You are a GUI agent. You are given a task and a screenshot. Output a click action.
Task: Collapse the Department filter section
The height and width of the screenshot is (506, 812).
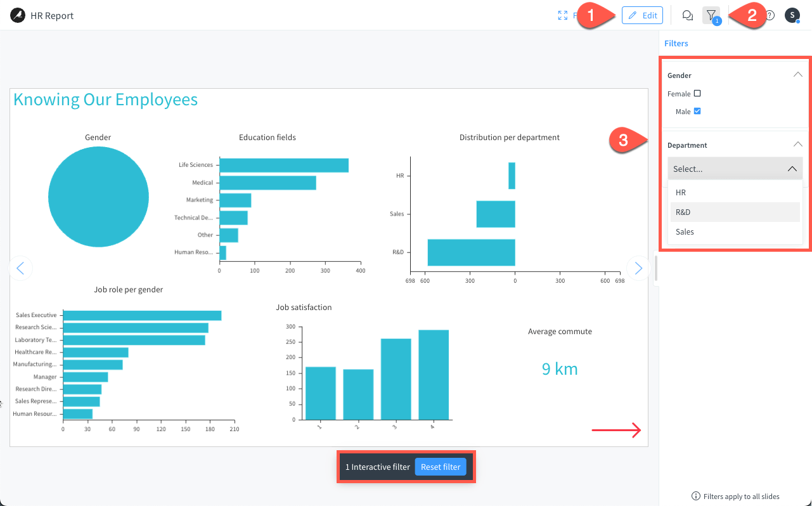(x=797, y=145)
